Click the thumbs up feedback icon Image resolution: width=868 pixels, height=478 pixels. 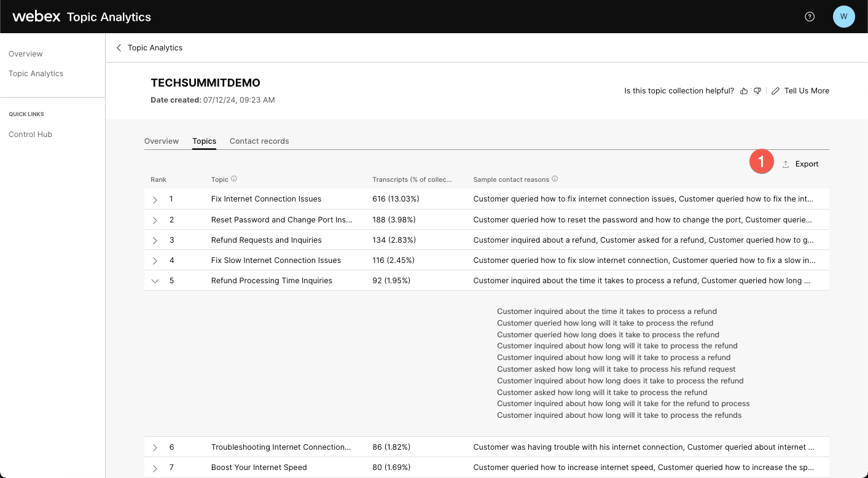744,91
